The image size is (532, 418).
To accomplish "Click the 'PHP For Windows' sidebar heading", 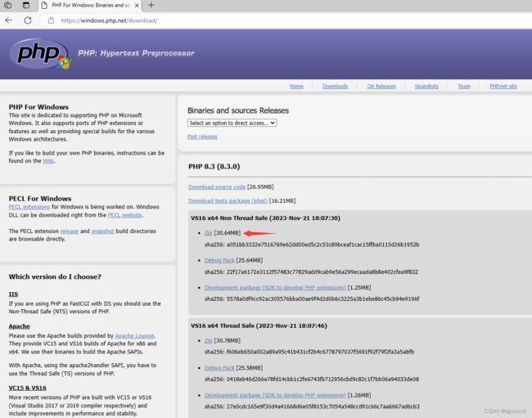I will click(38, 107).
